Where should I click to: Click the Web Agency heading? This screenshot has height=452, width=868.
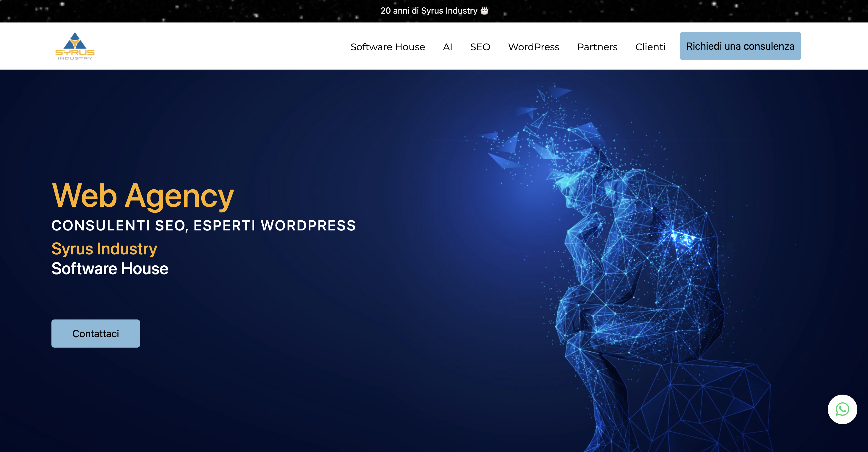tap(142, 196)
